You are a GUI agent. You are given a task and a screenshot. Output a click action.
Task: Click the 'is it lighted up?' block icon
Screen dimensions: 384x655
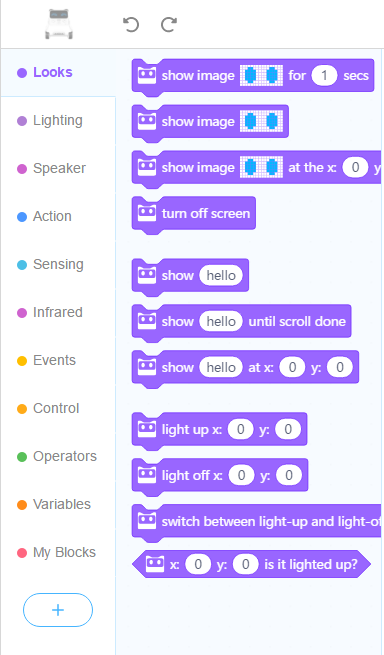[155, 564]
